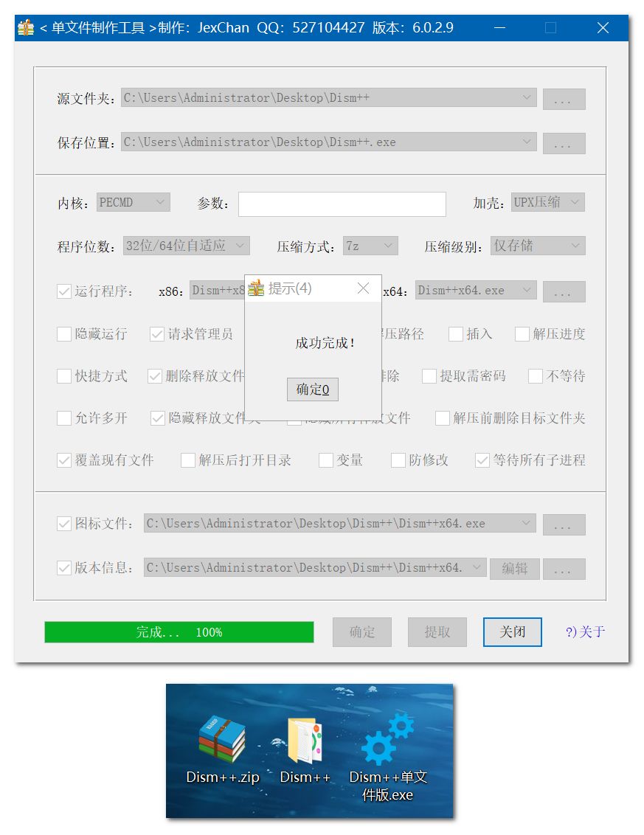The height and width of the screenshot is (835, 644).
Task: Toggle the 覆盖现有文件 checkbox
Action: [64, 460]
